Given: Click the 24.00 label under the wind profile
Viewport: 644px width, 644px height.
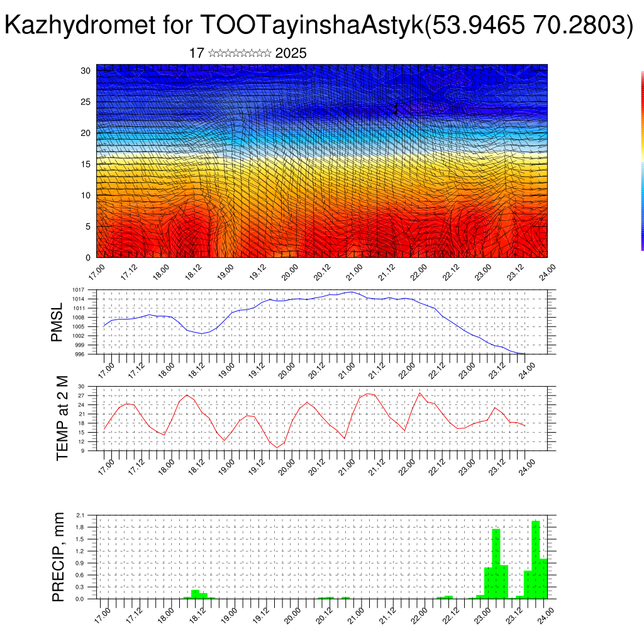Looking at the screenshot, I should [x=548, y=272].
